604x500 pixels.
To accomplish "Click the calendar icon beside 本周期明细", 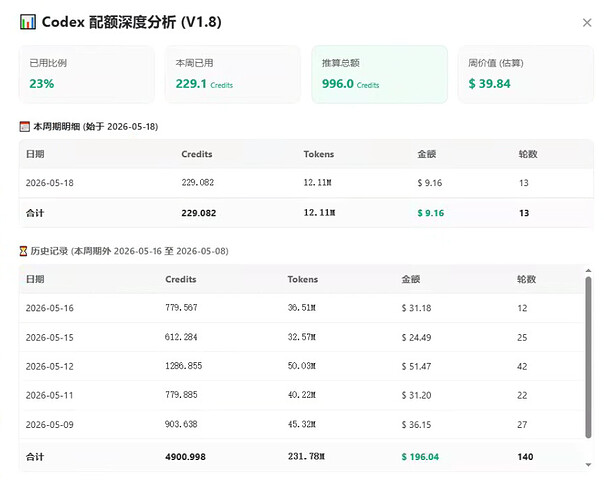I will point(24,126).
